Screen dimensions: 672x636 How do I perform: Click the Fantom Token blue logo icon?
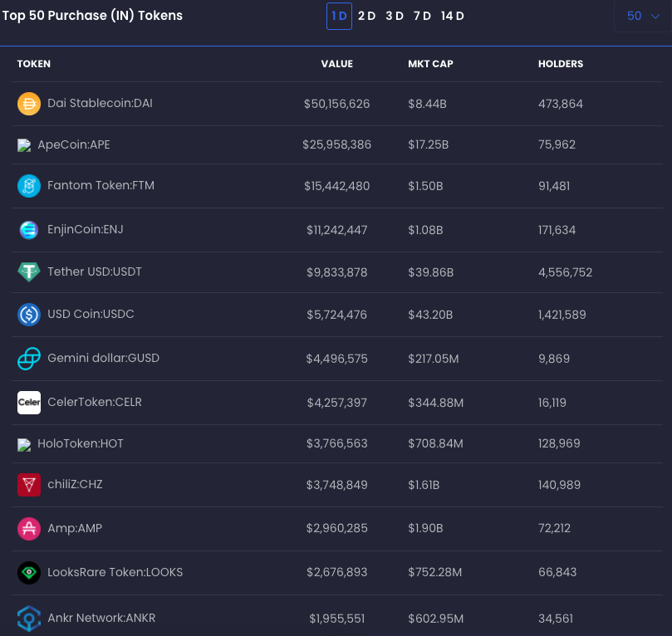(x=29, y=186)
